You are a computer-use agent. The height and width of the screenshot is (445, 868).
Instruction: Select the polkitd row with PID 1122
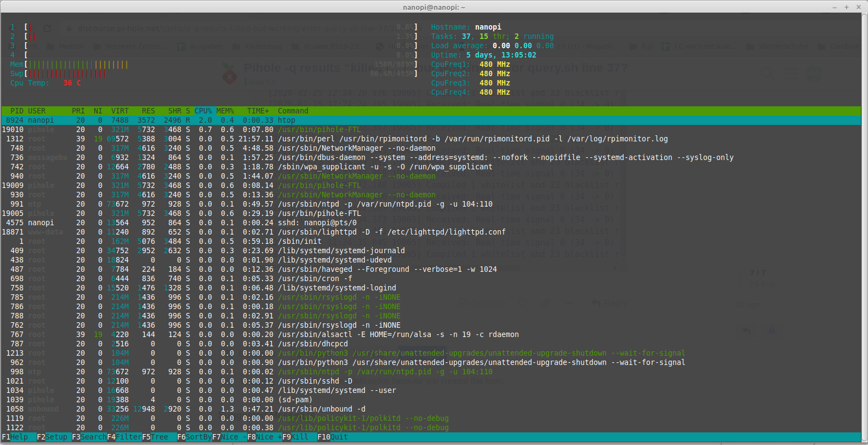coord(431,427)
